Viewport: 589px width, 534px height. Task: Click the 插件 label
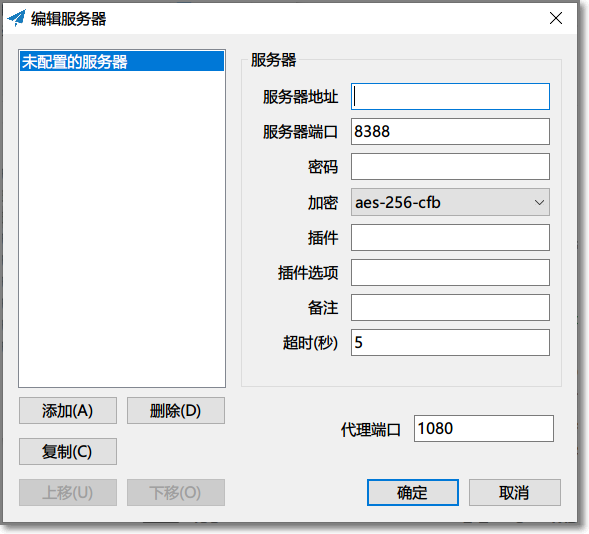[323, 238]
